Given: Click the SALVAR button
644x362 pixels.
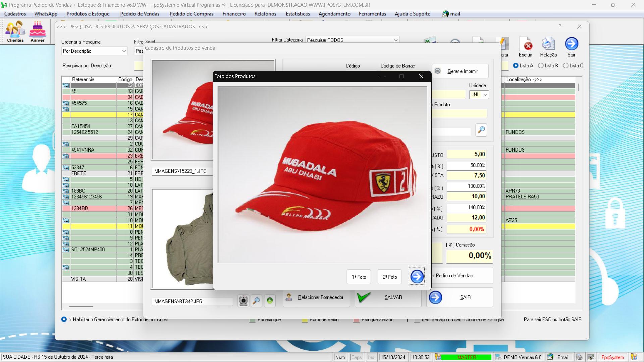Looking at the screenshot, I should click(x=388, y=297).
